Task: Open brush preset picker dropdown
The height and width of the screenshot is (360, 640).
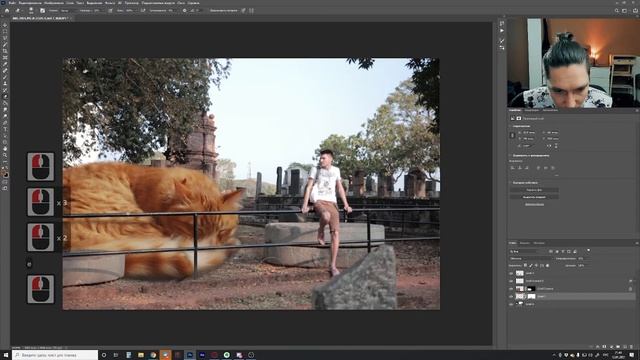Action: tap(31, 11)
